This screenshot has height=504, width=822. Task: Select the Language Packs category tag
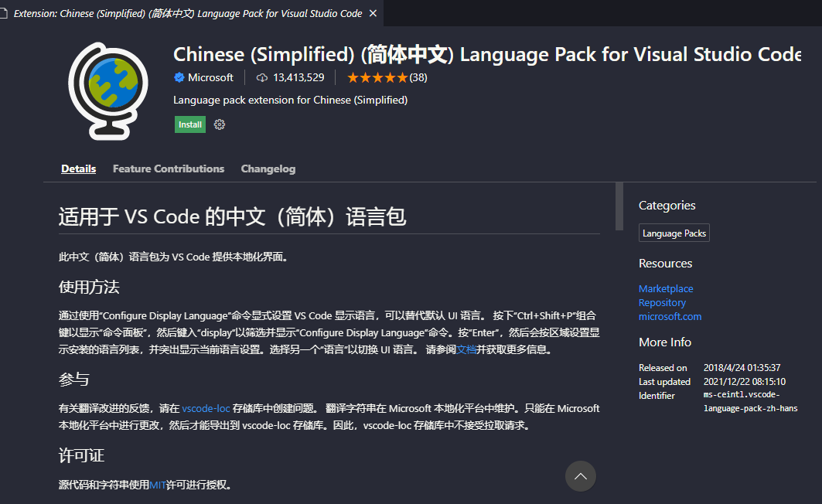(x=674, y=233)
